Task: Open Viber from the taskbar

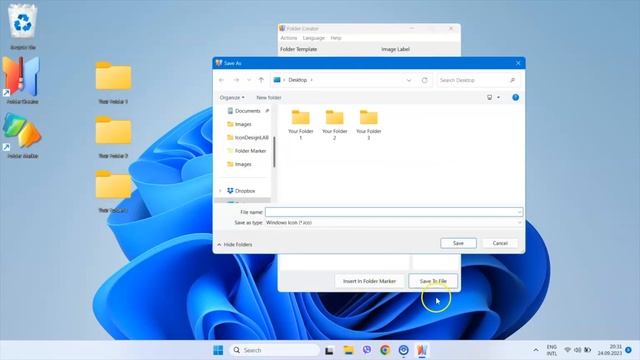Action: pyautogui.click(x=367, y=350)
